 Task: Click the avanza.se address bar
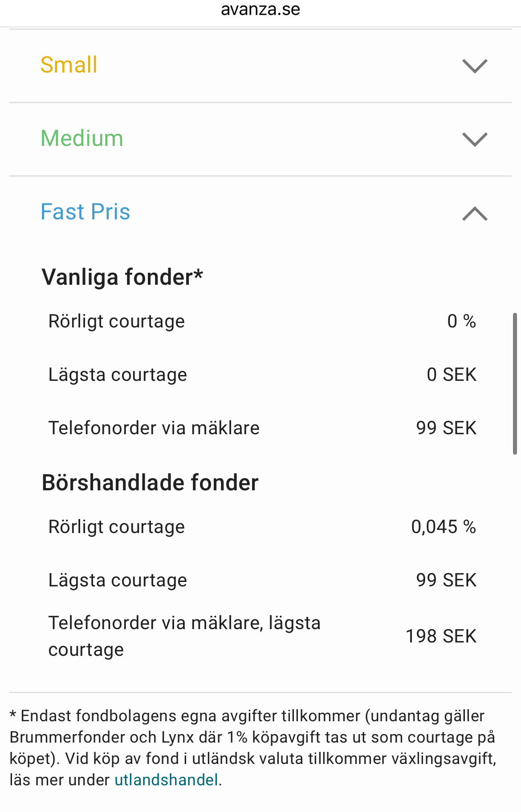(x=260, y=10)
